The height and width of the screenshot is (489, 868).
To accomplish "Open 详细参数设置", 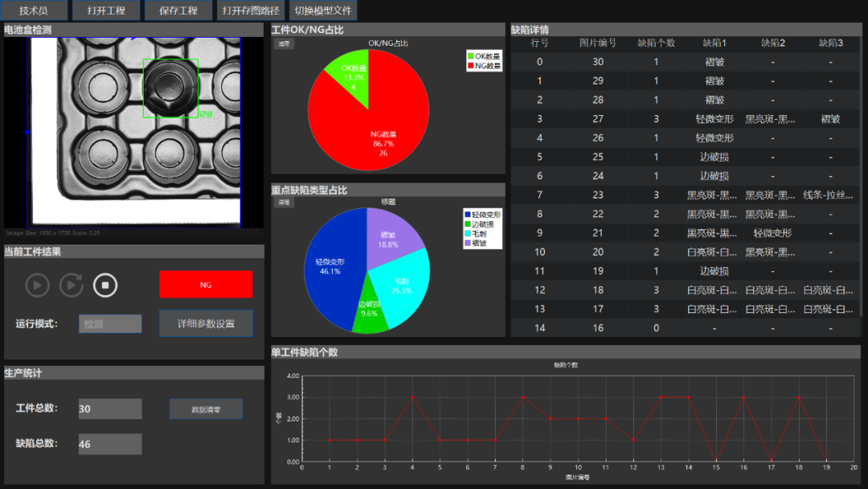I will [206, 323].
